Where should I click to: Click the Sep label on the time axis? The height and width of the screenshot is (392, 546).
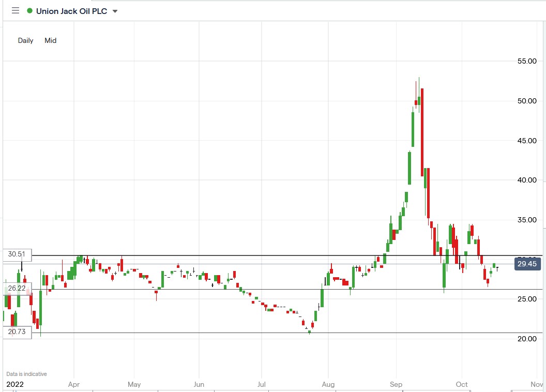pos(396,385)
